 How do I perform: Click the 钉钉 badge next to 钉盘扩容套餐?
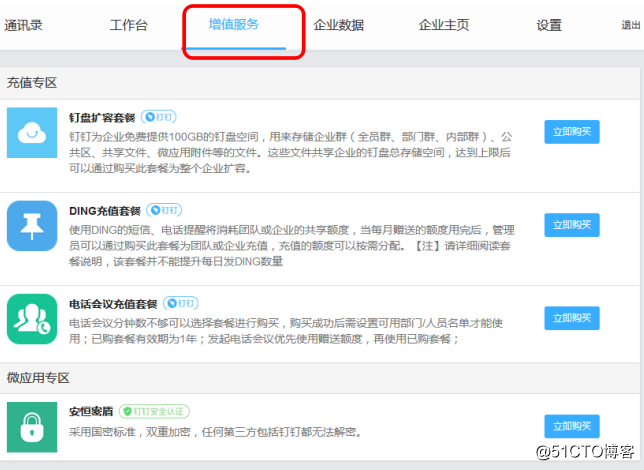click(x=159, y=117)
